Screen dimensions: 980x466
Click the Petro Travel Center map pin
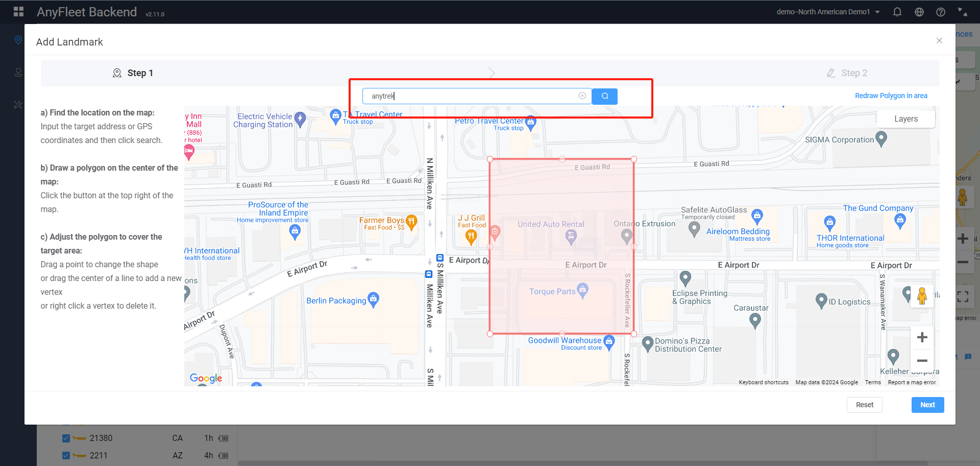531,123
